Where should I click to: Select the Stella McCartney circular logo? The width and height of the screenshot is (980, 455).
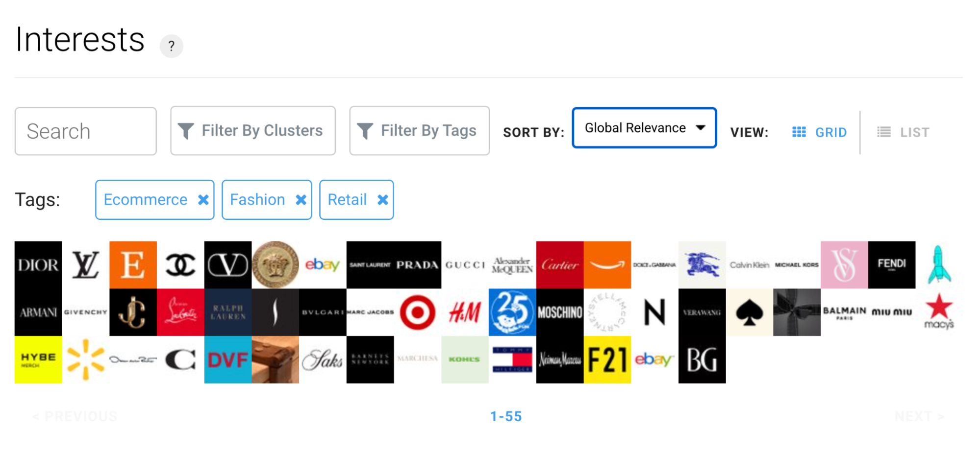607,312
